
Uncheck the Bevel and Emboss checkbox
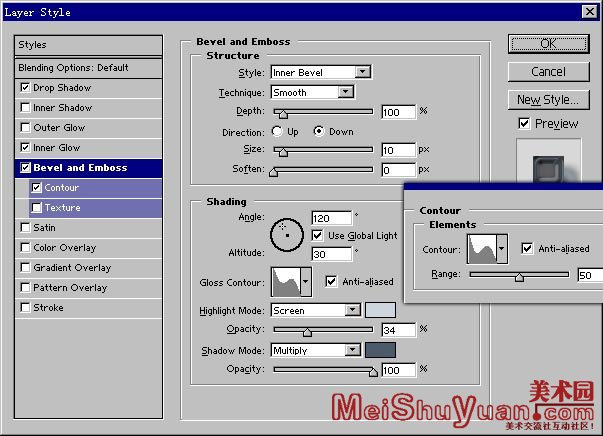point(25,168)
